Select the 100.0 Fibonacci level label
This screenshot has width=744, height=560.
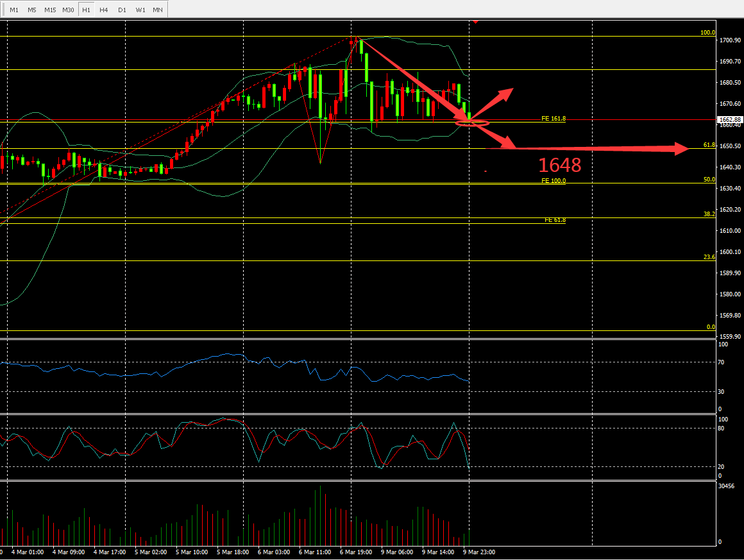[x=707, y=33]
